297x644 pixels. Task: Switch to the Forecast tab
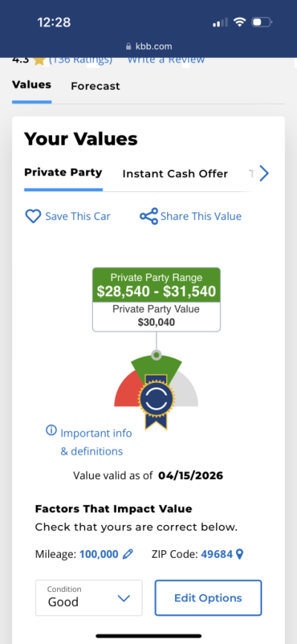pyautogui.click(x=95, y=86)
